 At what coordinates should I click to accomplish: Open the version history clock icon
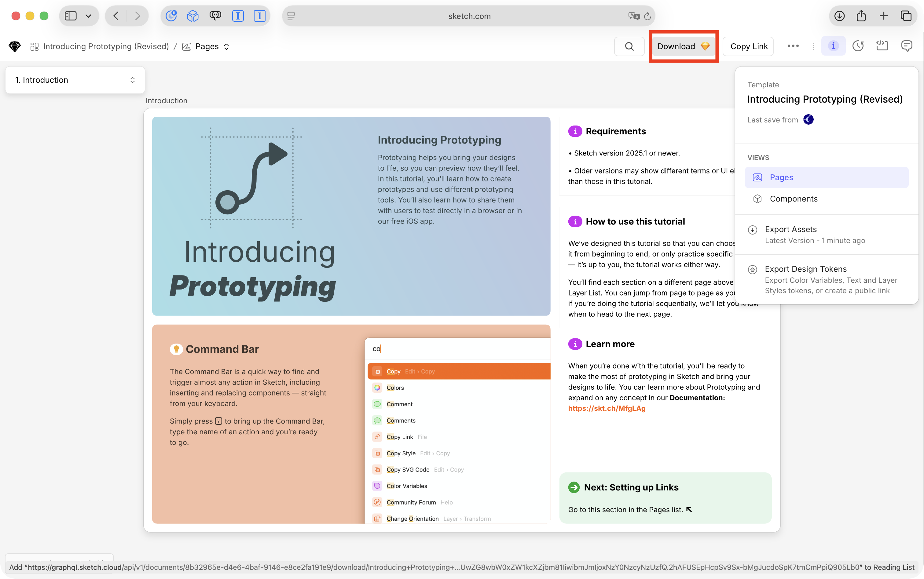click(858, 46)
